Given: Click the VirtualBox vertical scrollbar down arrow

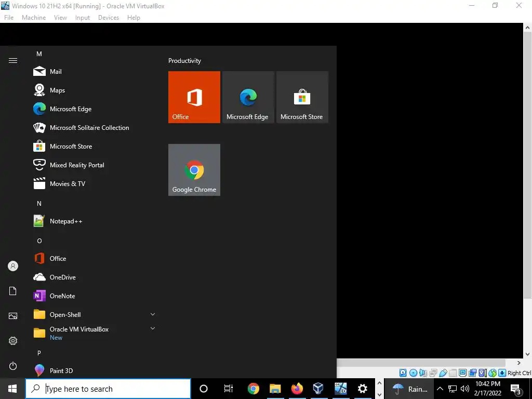Looking at the screenshot, I should pyautogui.click(x=528, y=354).
